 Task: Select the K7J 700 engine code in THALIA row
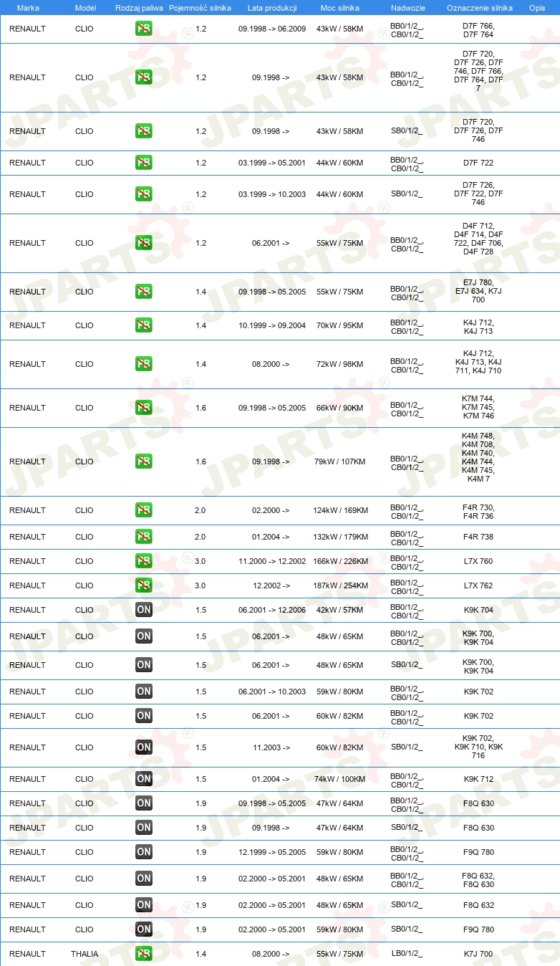pyautogui.click(x=478, y=954)
